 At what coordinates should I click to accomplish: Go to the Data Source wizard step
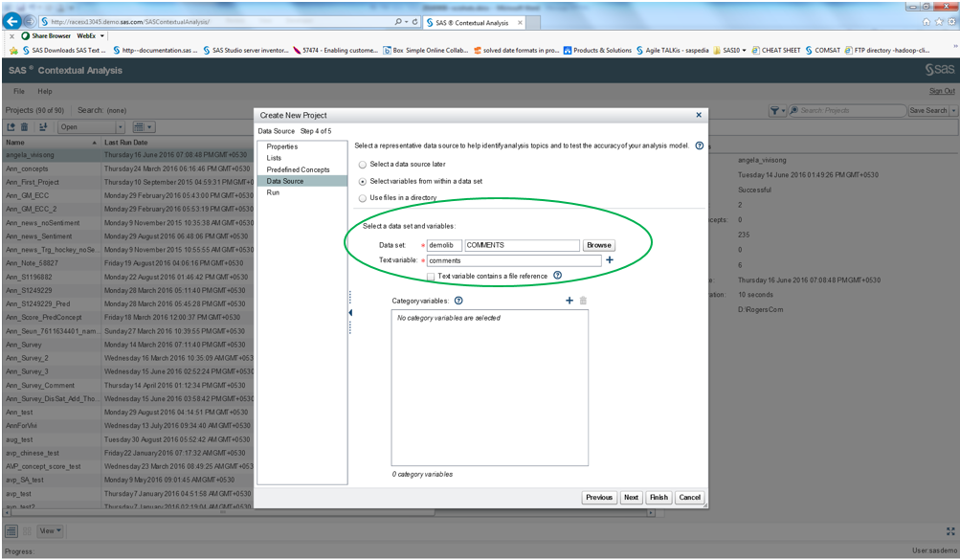[x=301, y=181]
